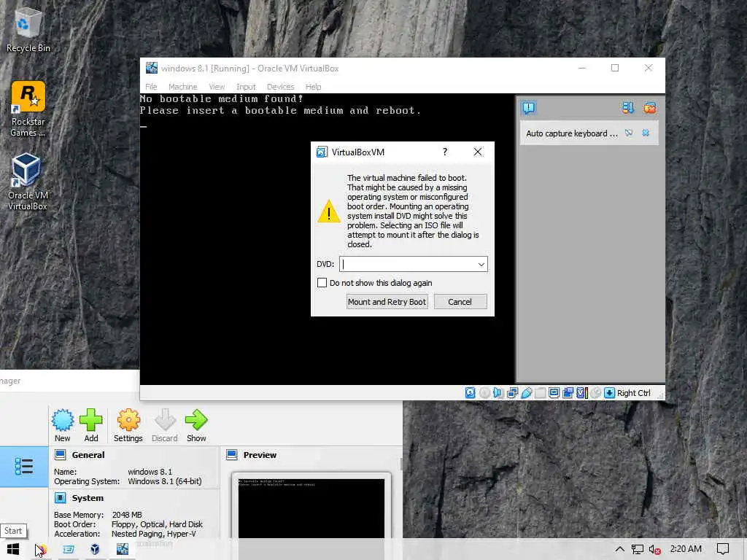Open the Windows action center icon

click(723, 550)
